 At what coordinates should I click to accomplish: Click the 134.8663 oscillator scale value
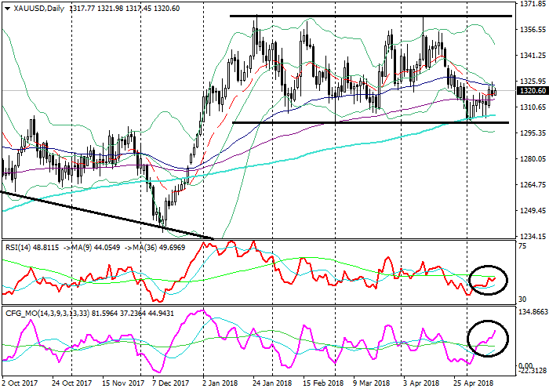tap(532, 311)
